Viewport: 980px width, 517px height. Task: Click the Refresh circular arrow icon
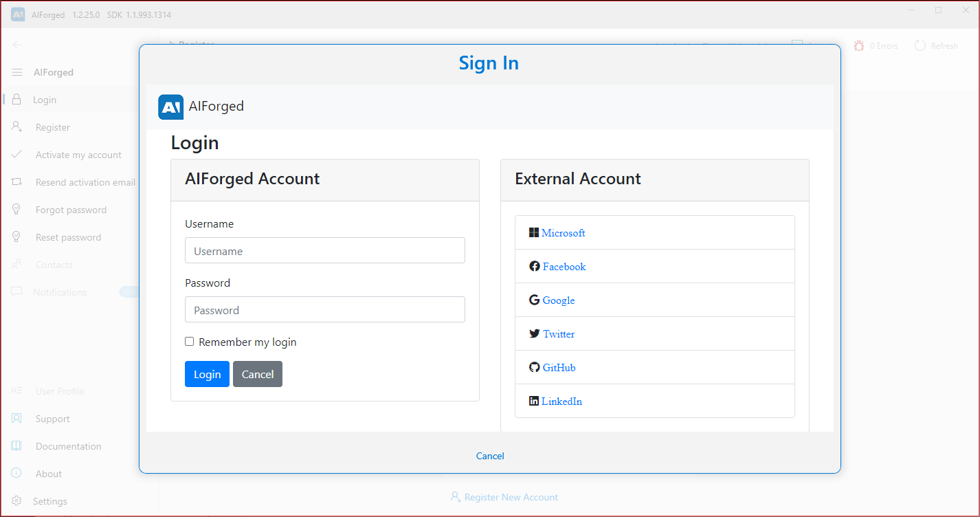920,45
